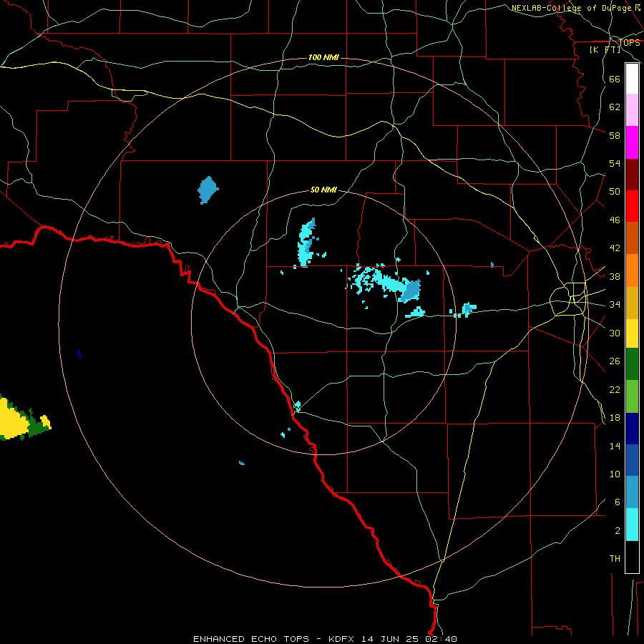This screenshot has height=644, width=644.
Task: Click the "50" legend value
Action: [x=615, y=192]
